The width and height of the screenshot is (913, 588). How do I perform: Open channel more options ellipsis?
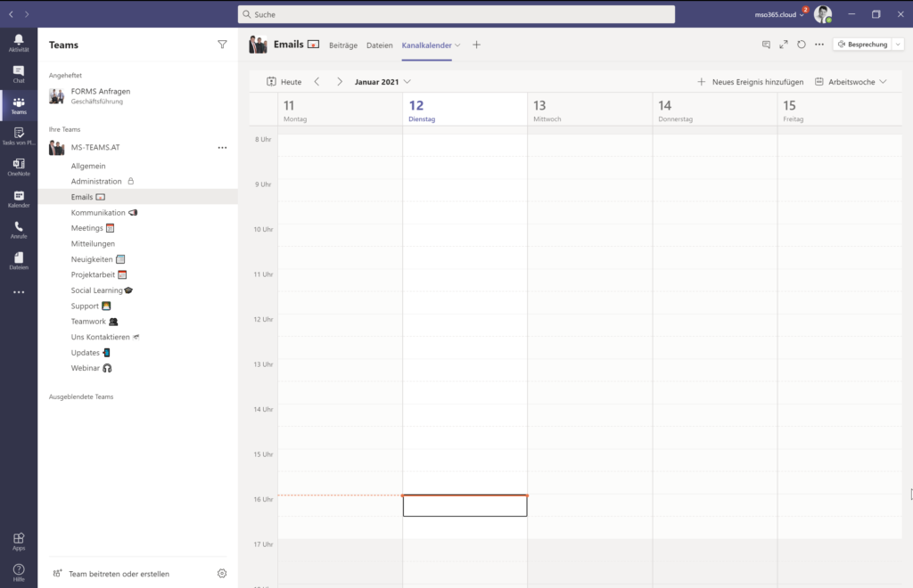[x=819, y=45]
